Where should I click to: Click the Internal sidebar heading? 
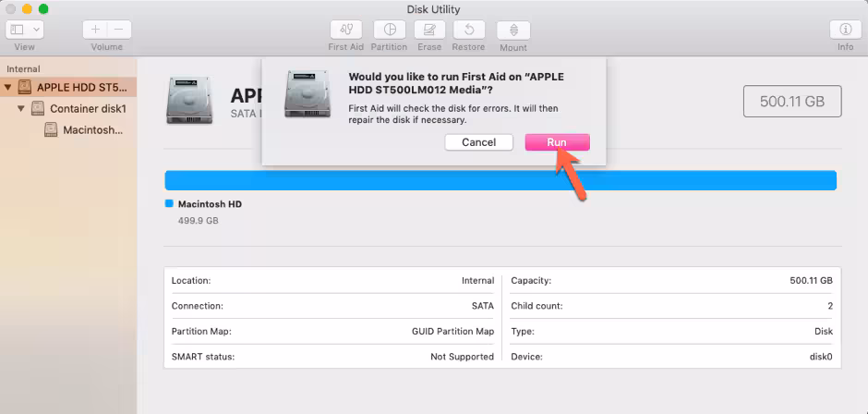tap(23, 69)
